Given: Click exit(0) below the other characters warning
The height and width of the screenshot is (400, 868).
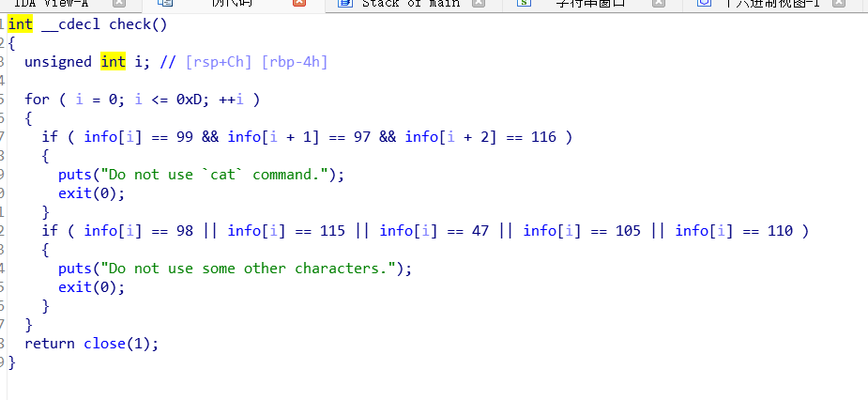Looking at the screenshot, I should [87, 287].
